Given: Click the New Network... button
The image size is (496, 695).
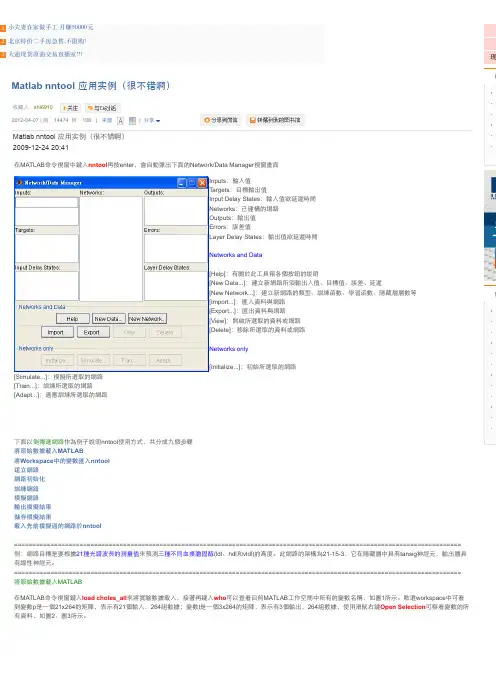Looking at the screenshot, I should (x=147, y=319).
